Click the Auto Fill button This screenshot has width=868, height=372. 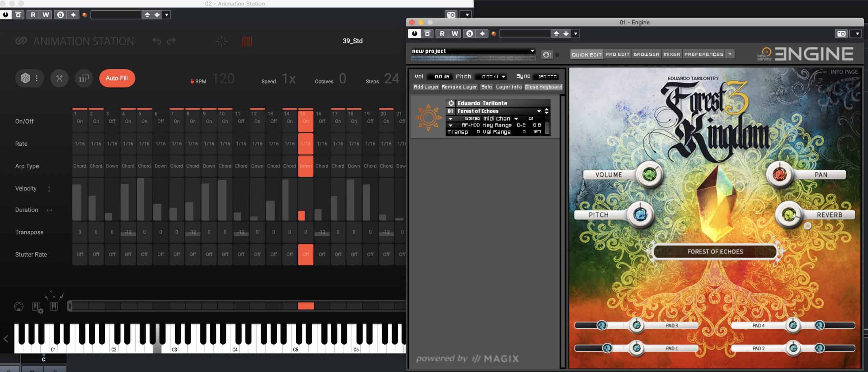(x=117, y=78)
